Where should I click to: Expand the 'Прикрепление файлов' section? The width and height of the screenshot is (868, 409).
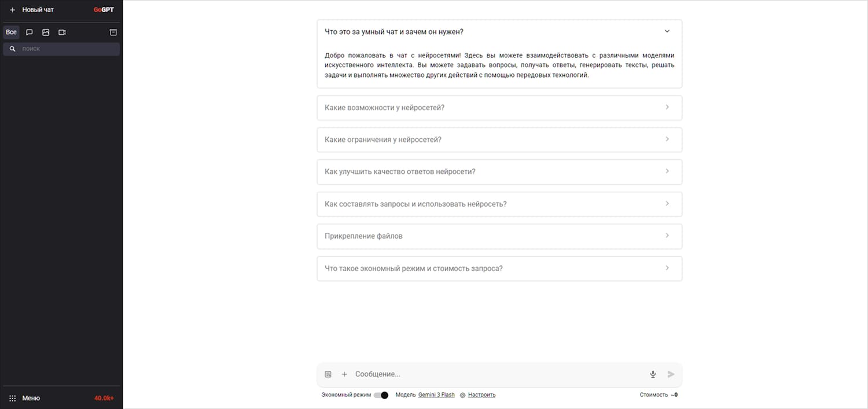499,236
